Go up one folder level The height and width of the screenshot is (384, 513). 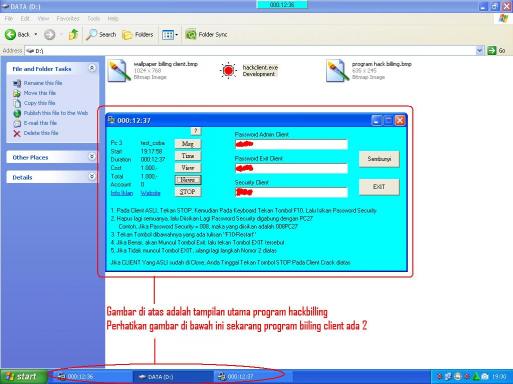point(74,34)
